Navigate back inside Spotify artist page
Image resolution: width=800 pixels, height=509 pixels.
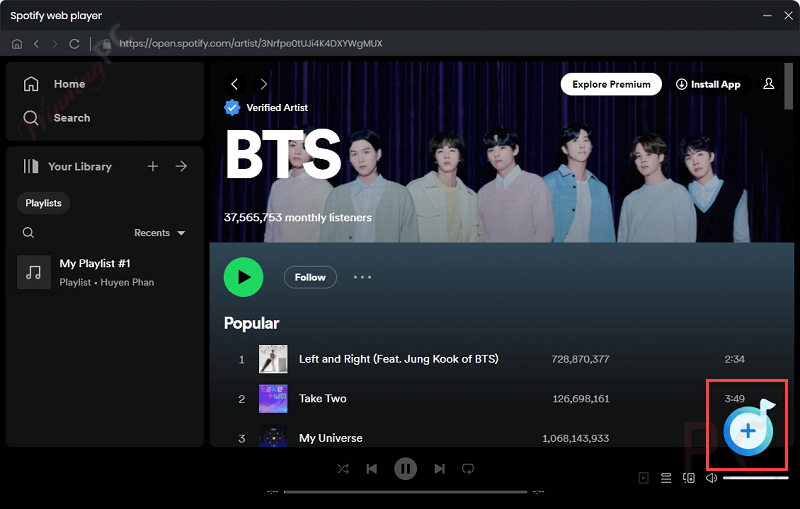tap(235, 84)
